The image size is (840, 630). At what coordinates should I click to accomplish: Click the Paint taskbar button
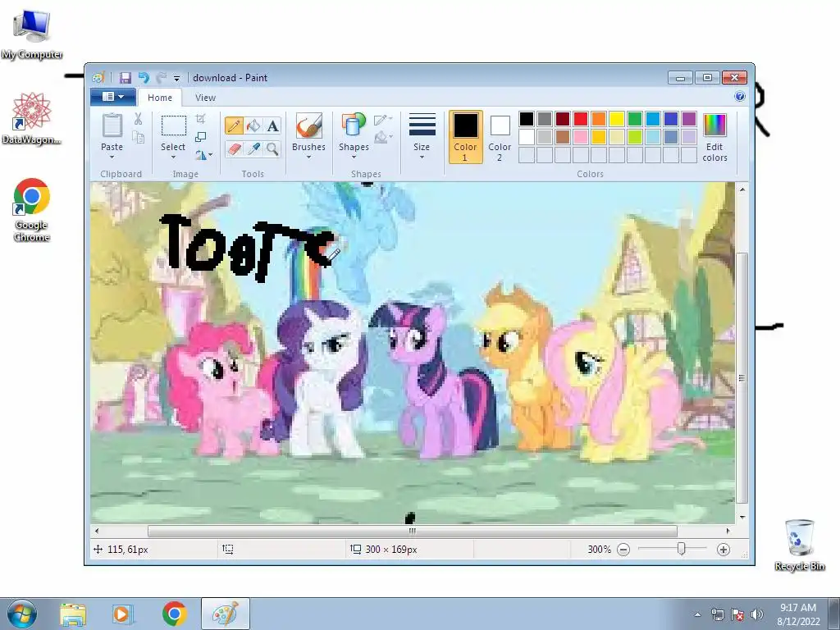coord(226,614)
